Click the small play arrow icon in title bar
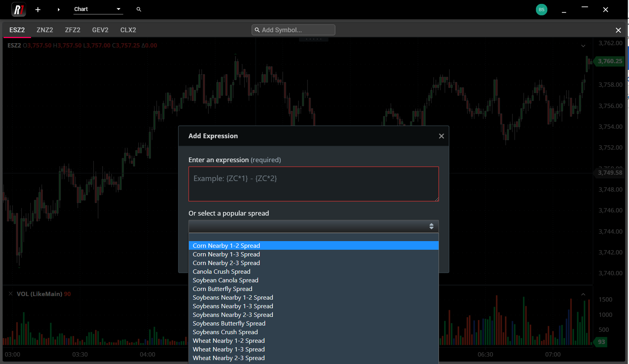Viewport: 629px width, 364px height. pos(59,9)
